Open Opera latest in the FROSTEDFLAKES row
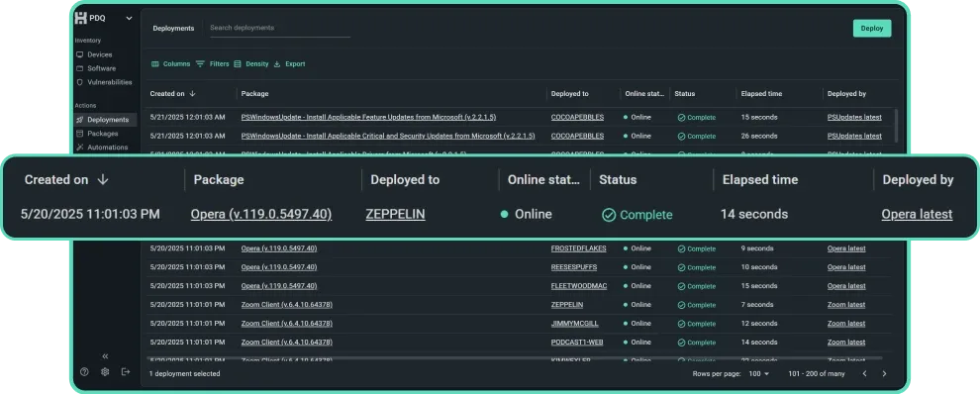Viewport: 980px width, 394px height. pyautogui.click(x=846, y=248)
